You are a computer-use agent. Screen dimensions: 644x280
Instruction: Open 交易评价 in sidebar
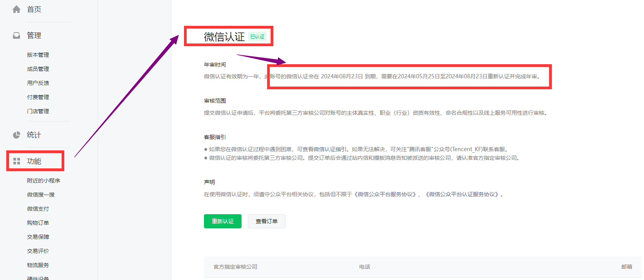(38, 251)
